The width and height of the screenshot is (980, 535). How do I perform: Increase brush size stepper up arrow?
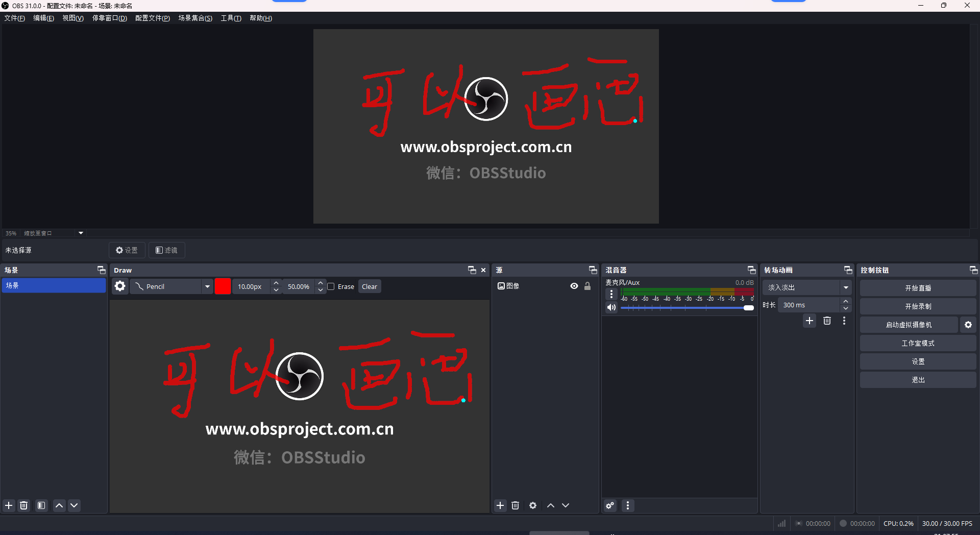[x=276, y=283]
